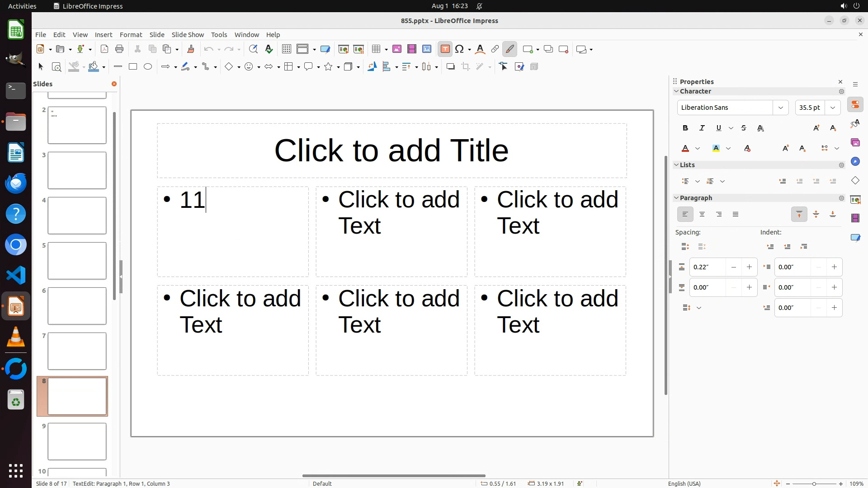Screen dimensions: 868x488
Task: Open the Format menu
Action: click(x=131, y=35)
